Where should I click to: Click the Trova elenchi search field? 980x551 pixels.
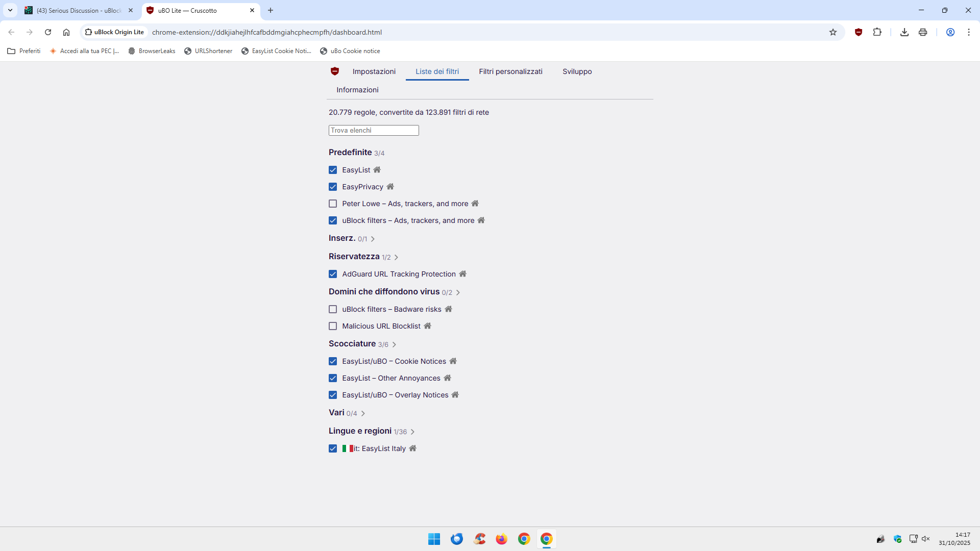click(x=374, y=131)
